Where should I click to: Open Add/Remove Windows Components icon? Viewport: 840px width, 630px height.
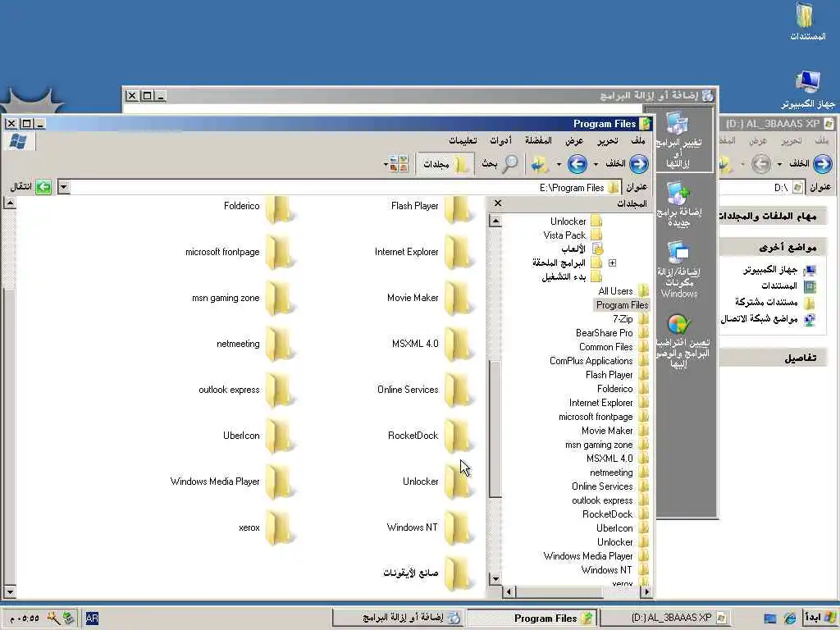[678, 269]
